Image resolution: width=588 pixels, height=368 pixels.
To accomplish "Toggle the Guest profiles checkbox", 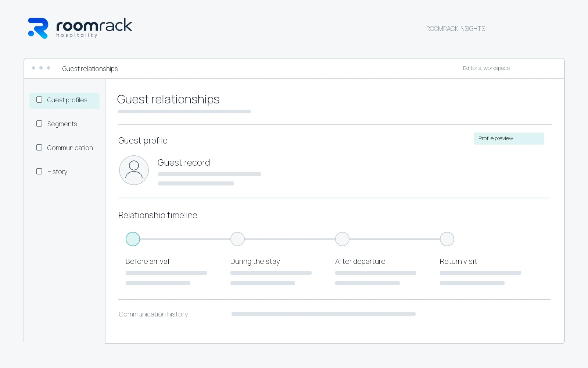I will tap(39, 100).
